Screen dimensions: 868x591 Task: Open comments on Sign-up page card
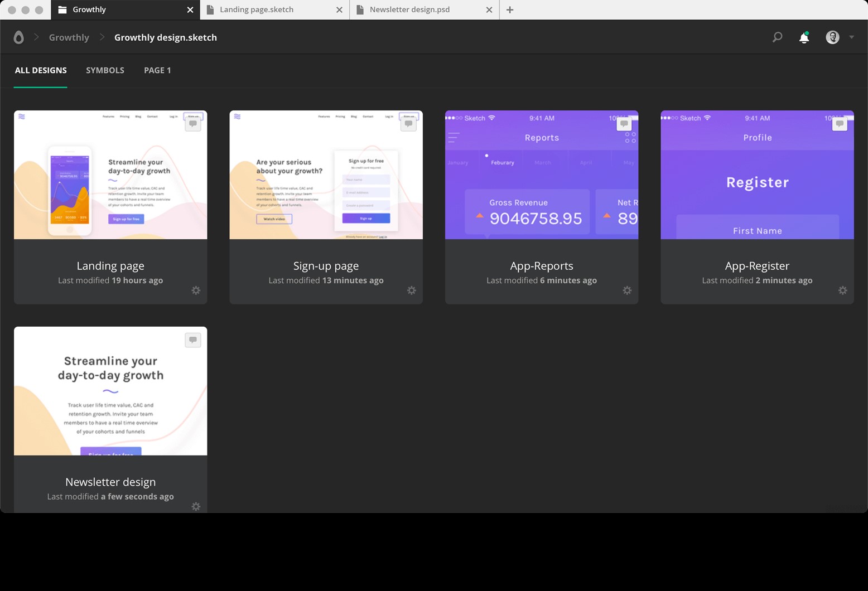408,124
